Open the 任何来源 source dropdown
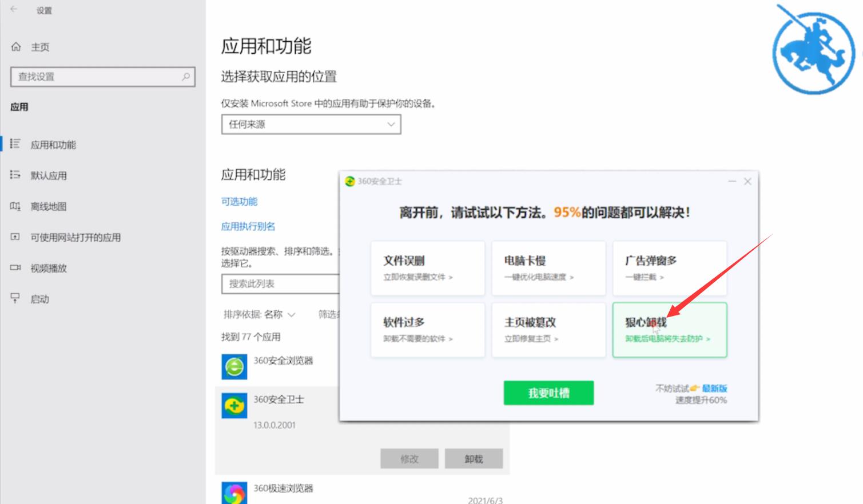 coord(311,124)
